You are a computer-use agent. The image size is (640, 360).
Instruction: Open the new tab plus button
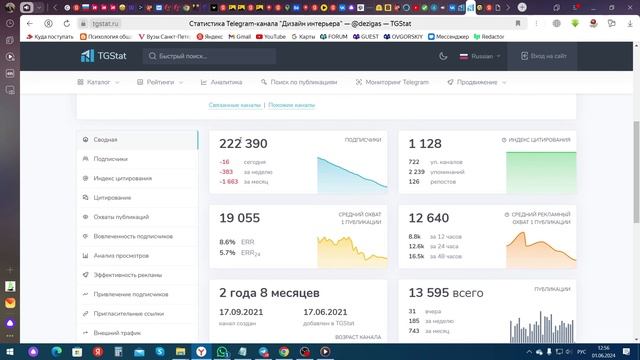pos(522,7)
